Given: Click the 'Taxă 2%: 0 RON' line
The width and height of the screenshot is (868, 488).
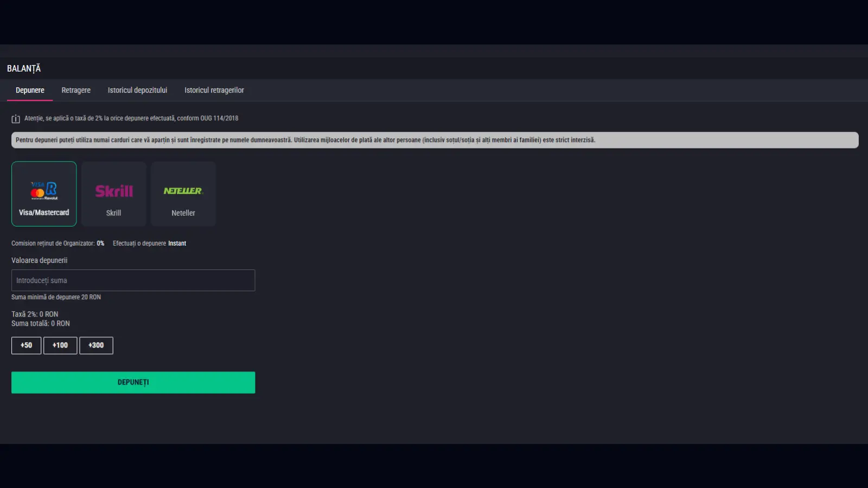Looking at the screenshot, I should [x=35, y=314].
